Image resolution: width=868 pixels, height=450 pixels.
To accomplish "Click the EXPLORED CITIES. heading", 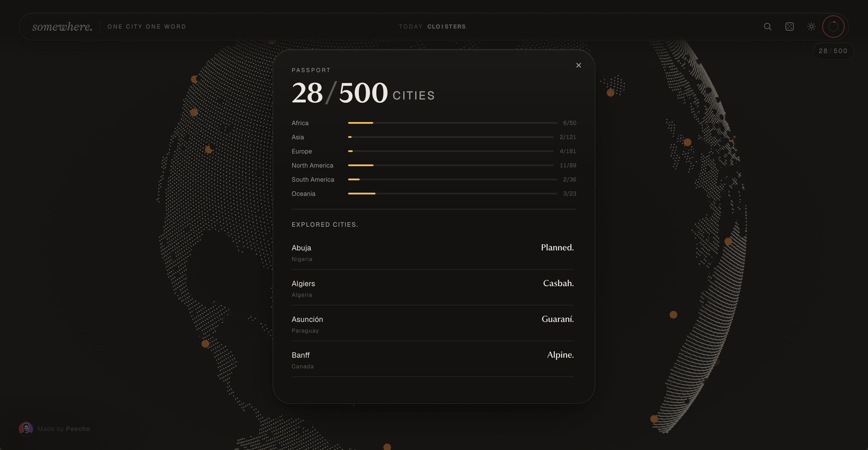I will (x=325, y=225).
